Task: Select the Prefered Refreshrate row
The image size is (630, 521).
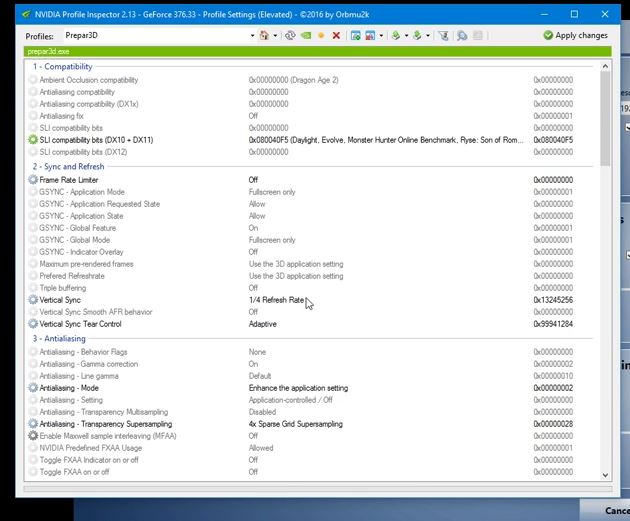Action: pyautogui.click(x=309, y=276)
